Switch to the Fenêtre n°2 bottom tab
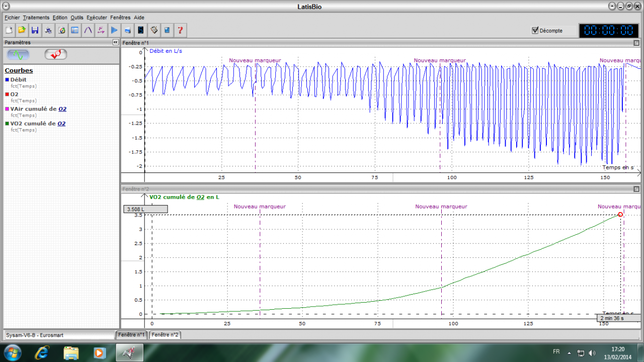The image size is (644, 362). pos(165,335)
